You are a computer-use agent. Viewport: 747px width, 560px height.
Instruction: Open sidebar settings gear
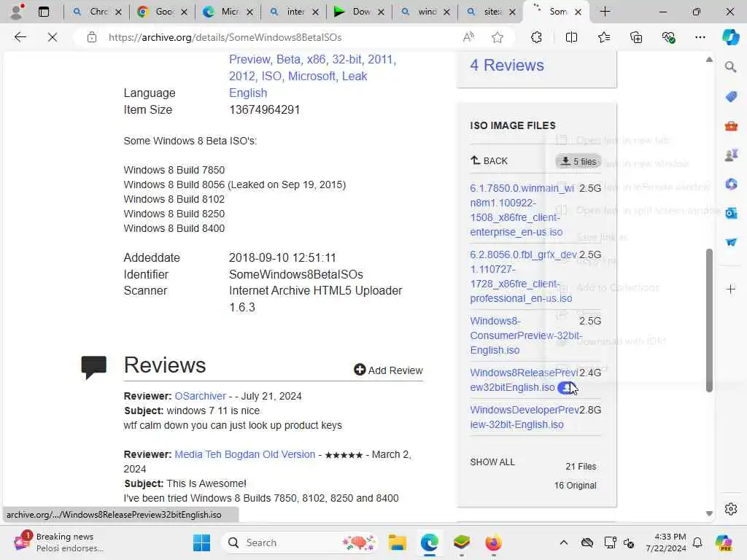pos(731,509)
